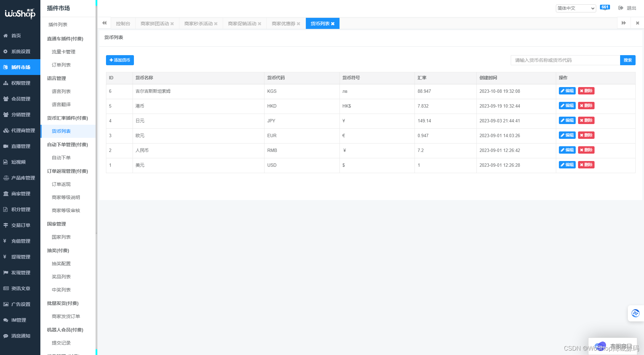
Task: Open IM管理 chat icon
Action: click(x=6, y=320)
